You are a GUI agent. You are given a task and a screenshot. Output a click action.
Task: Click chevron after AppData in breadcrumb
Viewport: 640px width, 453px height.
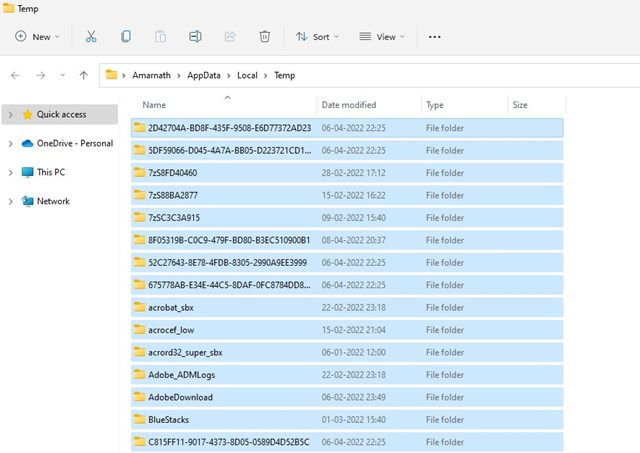(229, 76)
